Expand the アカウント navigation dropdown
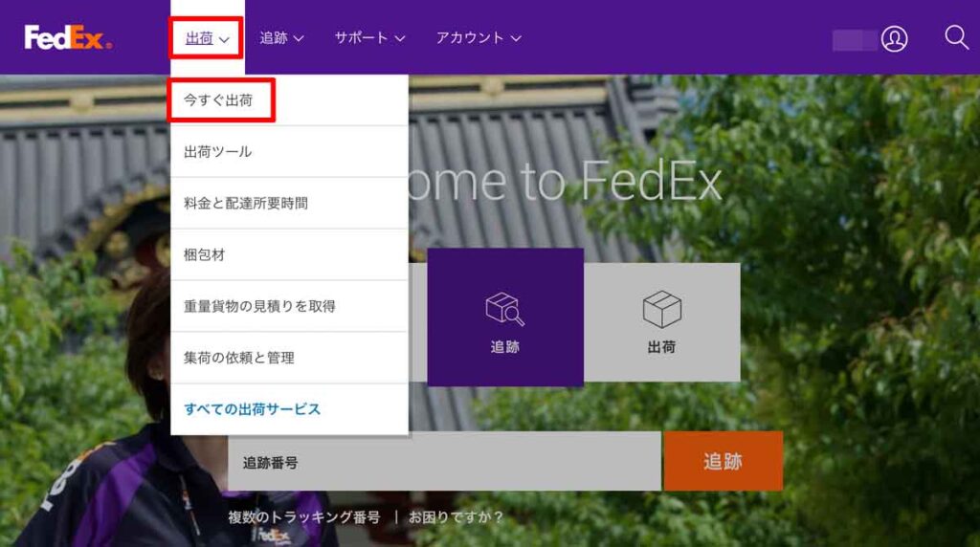 (479, 38)
